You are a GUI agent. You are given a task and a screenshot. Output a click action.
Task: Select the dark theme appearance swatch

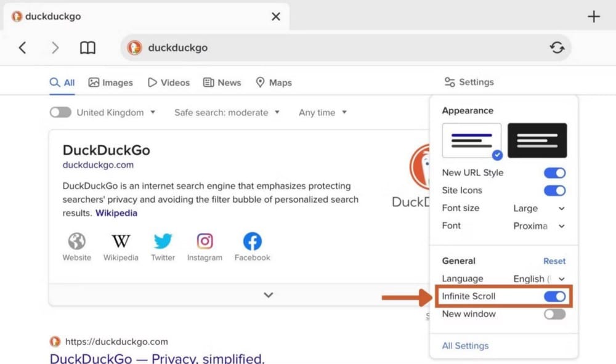537,140
